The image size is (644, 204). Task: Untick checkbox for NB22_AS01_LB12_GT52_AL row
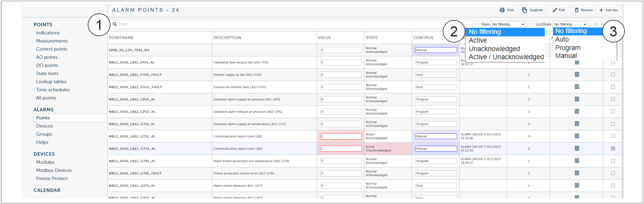tap(613, 148)
